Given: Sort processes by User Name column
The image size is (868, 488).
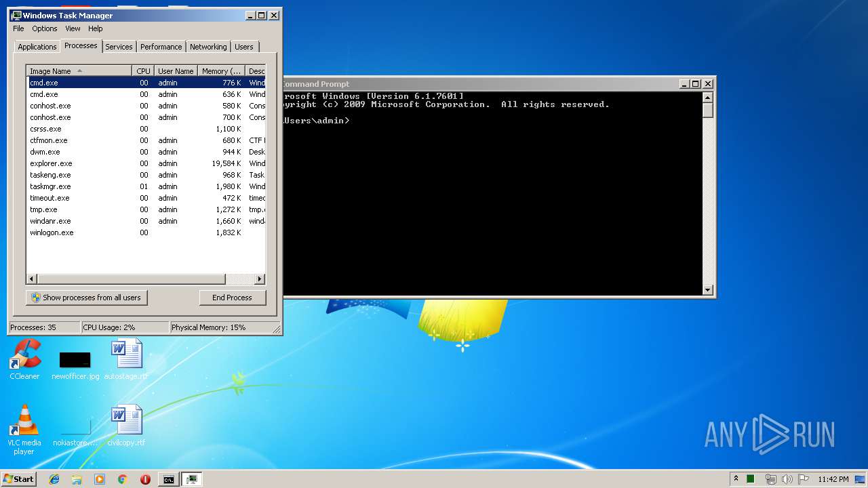Looking at the screenshot, I should coord(176,70).
